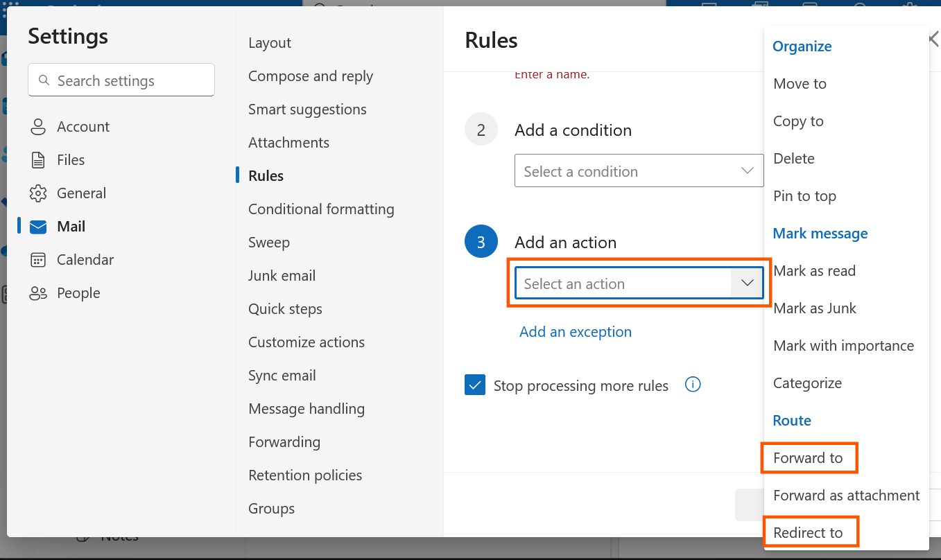Select the Rules settings page
The image size is (941, 560).
266,176
